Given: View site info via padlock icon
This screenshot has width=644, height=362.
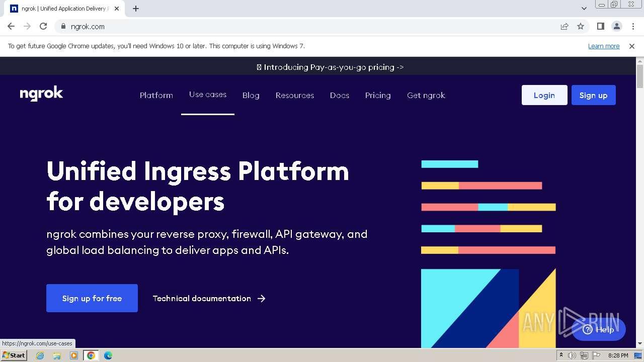Looking at the screenshot, I should (63, 26).
